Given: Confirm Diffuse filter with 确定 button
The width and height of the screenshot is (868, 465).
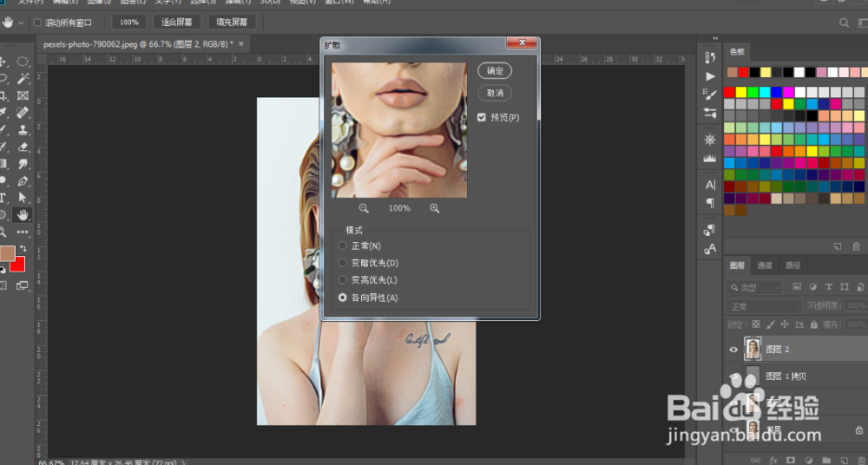Looking at the screenshot, I should [495, 71].
